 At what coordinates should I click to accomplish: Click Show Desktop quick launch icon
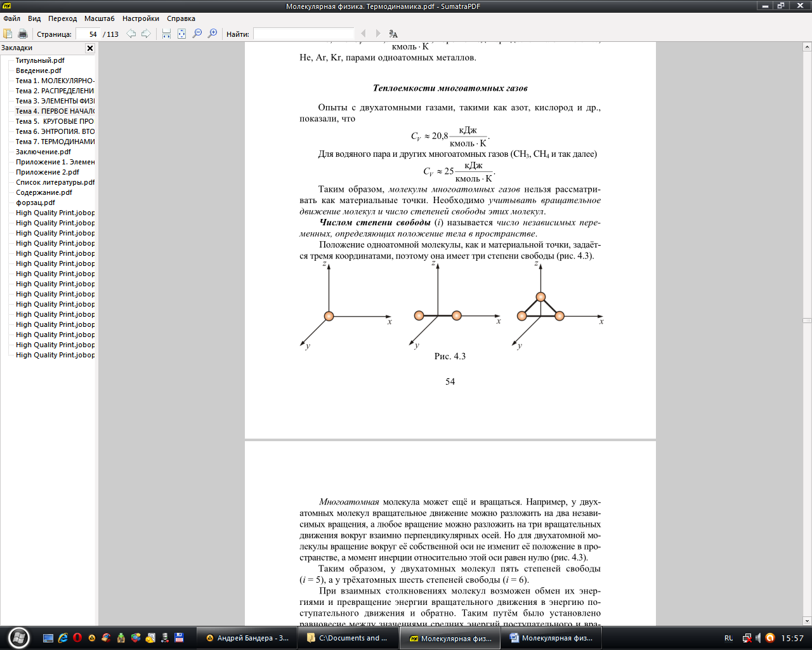48,638
